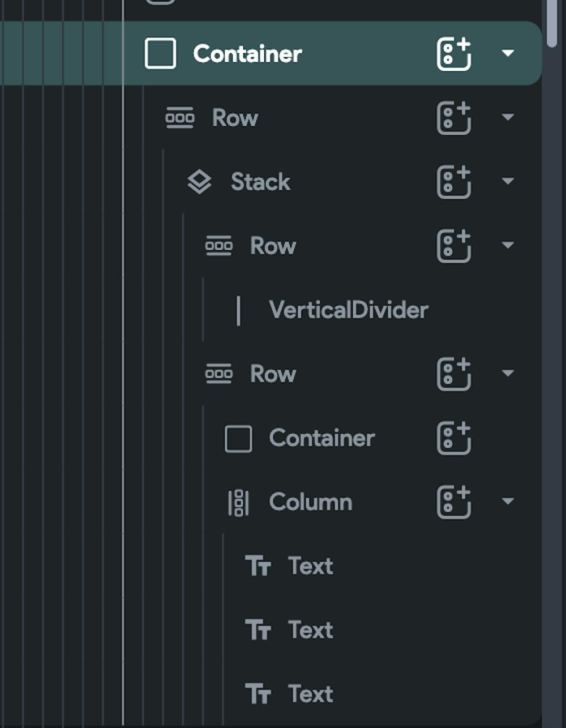Image resolution: width=566 pixels, height=728 pixels.
Task: Click add-child icon on highlighted Container row
Action: pos(454,54)
